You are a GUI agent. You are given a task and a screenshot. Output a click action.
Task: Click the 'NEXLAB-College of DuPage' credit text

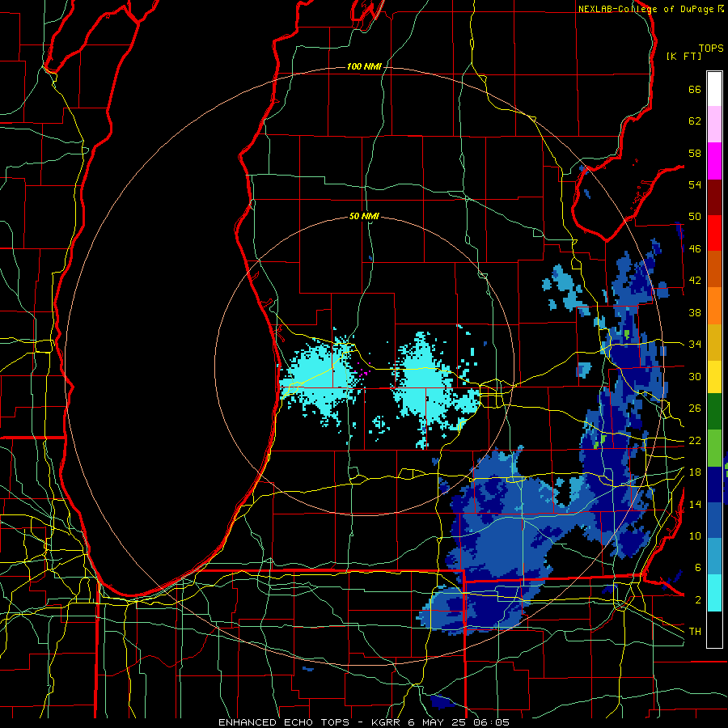pos(646,9)
